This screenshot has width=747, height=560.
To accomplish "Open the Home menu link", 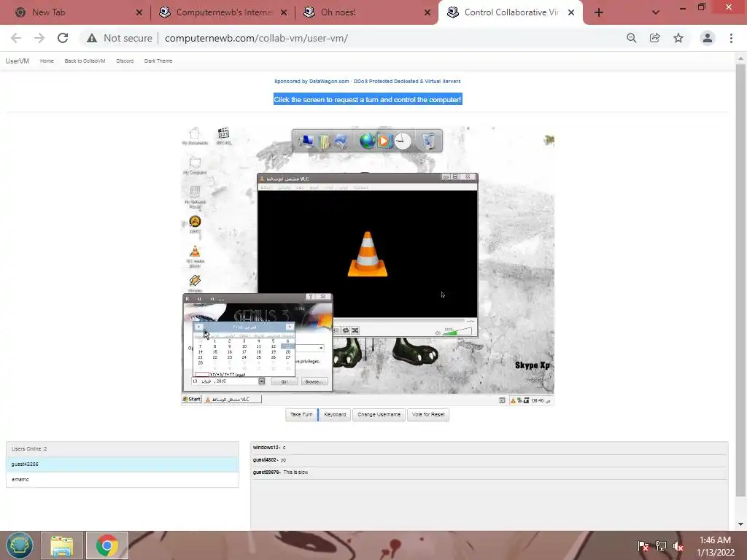I will (47, 61).
